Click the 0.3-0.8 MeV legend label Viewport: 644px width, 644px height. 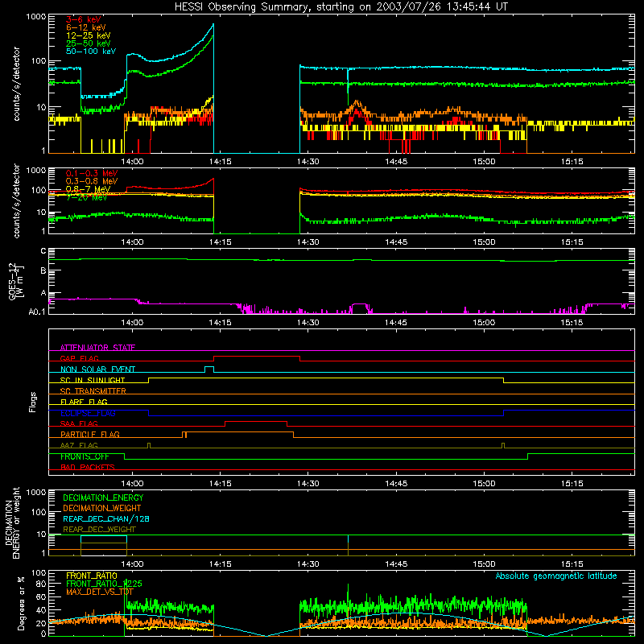point(92,181)
